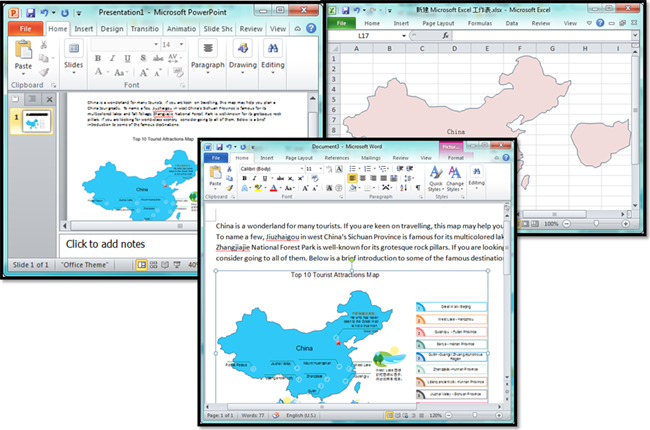Viewport: 650px width, 430px height.
Task: Click Word Subscript icon
Action: [x=291, y=178]
